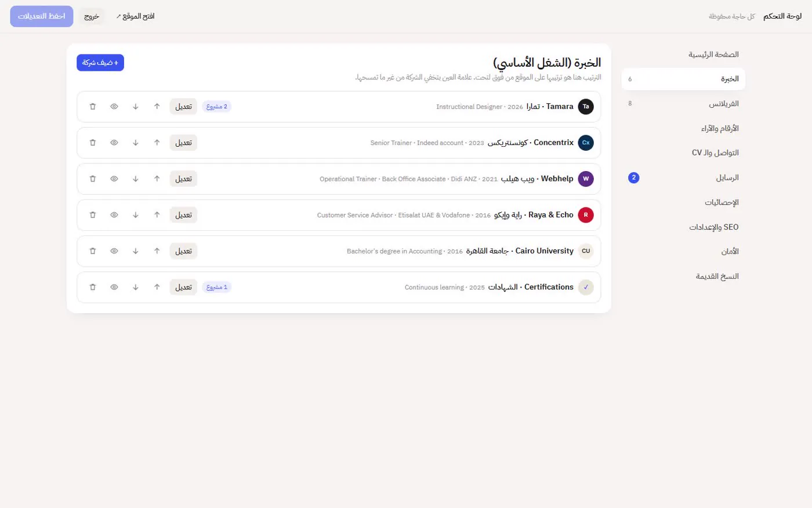812x508 pixels.
Task: Move Certifications entry up
Action: tap(157, 287)
